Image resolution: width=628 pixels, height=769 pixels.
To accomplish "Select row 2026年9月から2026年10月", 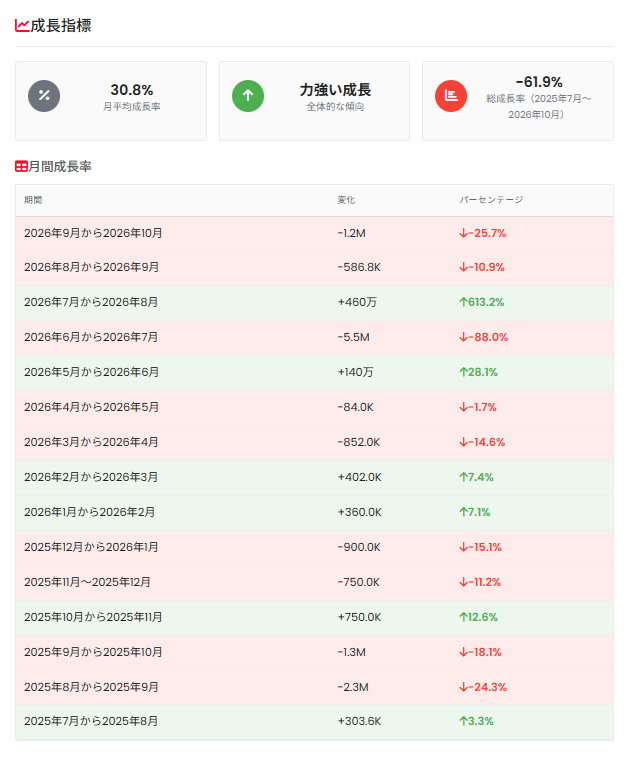I will pyautogui.click(x=314, y=233).
